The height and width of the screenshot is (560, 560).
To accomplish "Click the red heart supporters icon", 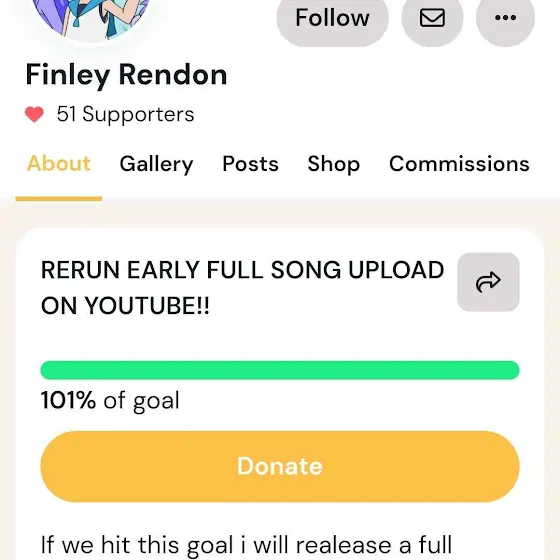I will click(x=34, y=114).
